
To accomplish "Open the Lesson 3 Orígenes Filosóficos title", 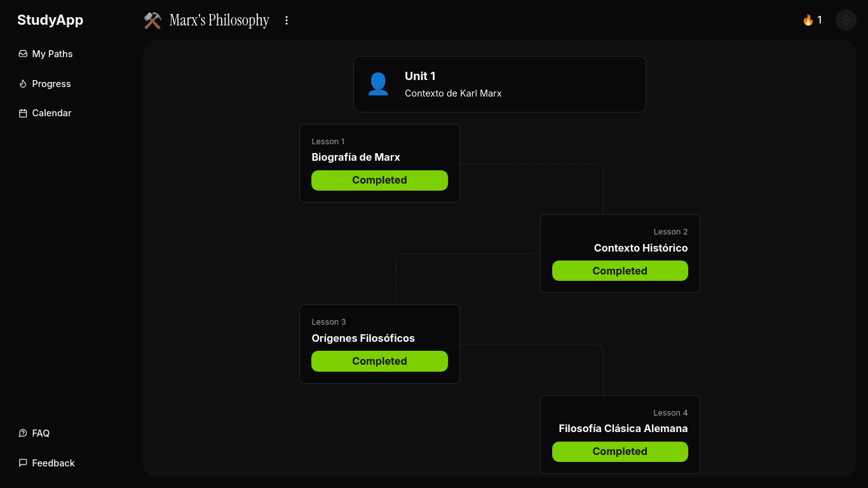I will (363, 338).
